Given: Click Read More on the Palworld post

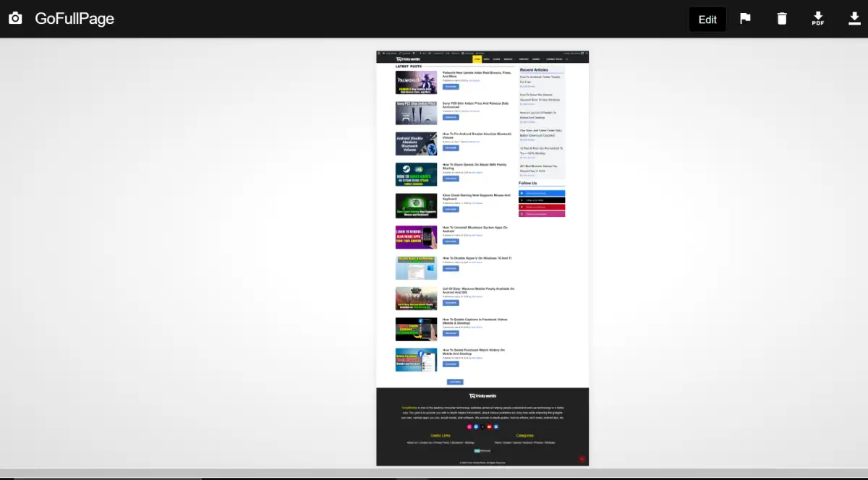Looking at the screenshot, I should coord(451,86).
